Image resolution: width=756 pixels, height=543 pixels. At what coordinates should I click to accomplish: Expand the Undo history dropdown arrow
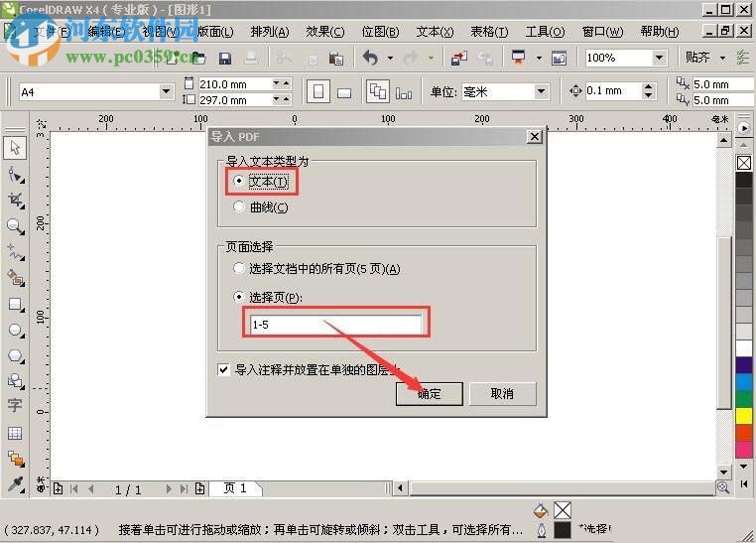click(390, 59)
